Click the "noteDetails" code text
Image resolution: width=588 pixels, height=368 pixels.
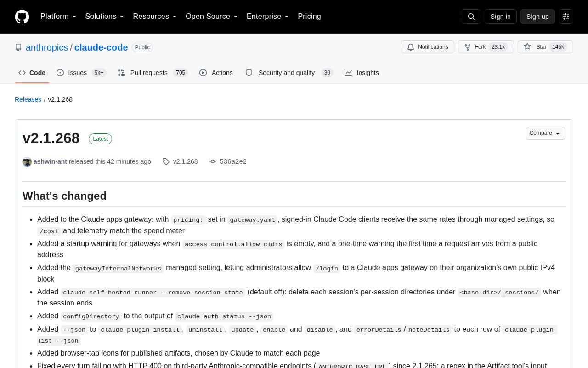coord(429,330)
